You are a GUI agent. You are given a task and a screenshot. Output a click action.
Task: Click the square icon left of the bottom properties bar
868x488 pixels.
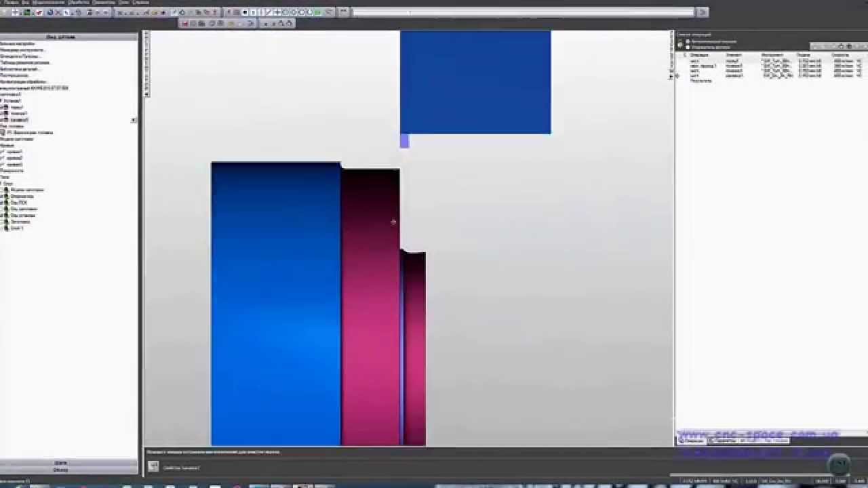point(153,466)
